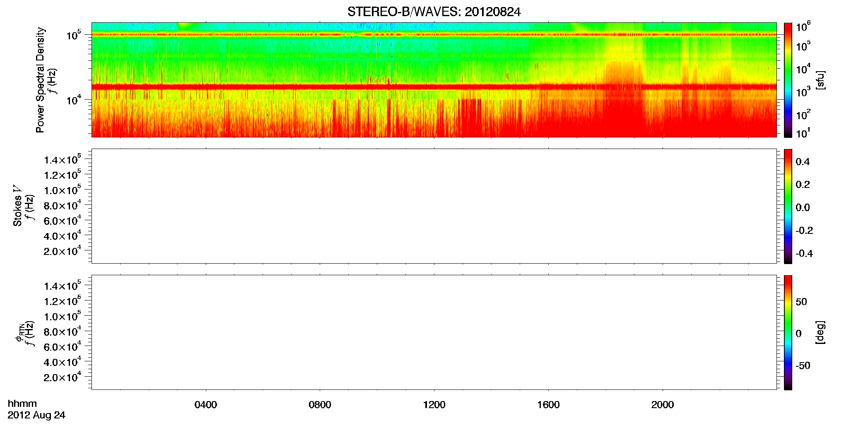Screen dimensions: 868x447
Task: Click the sfu color bar at top
Action: point(788,80)
